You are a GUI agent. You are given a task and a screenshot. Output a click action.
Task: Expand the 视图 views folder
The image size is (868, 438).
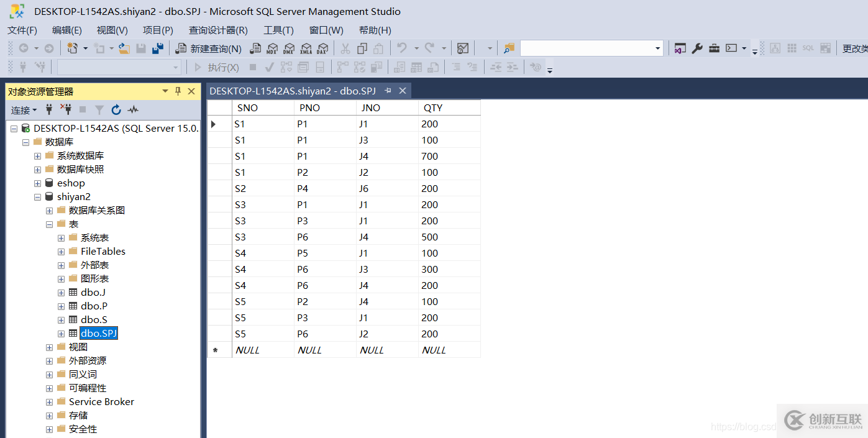click(49, 347)
